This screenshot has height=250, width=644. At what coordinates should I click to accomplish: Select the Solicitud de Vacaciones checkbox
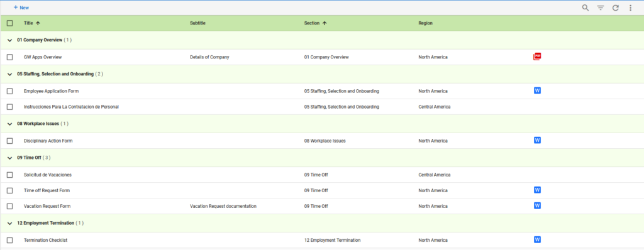[10, 175]
